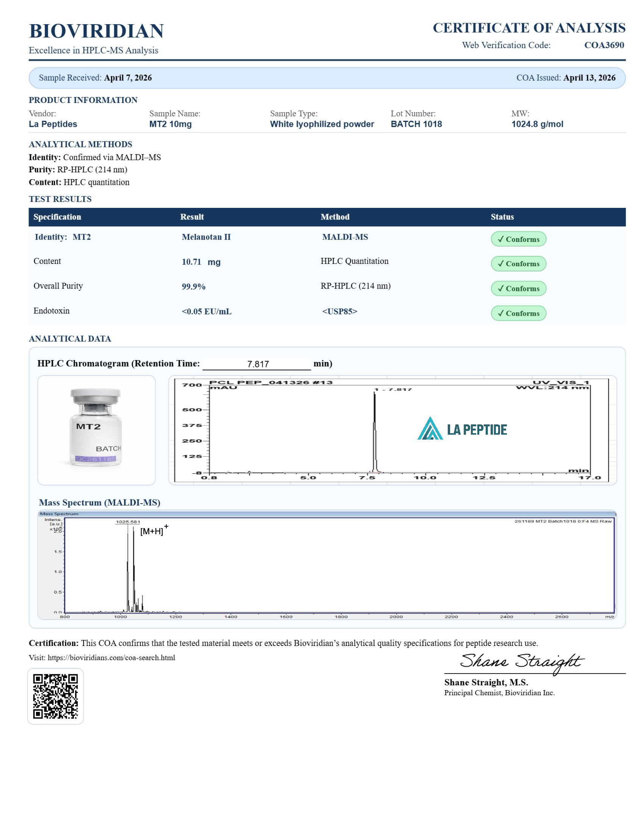
Task: Click the Identity row Conforms badge
Action: click(x=518, y=239)
